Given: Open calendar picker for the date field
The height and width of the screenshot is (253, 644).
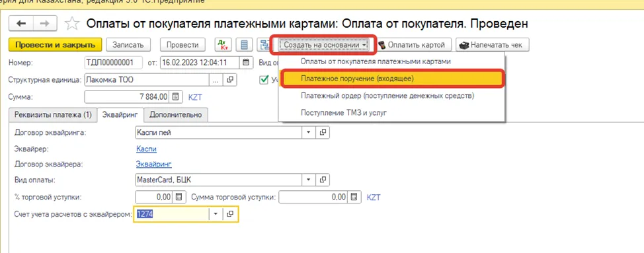Looking at the screenshot, I should (x=246, y=63).
